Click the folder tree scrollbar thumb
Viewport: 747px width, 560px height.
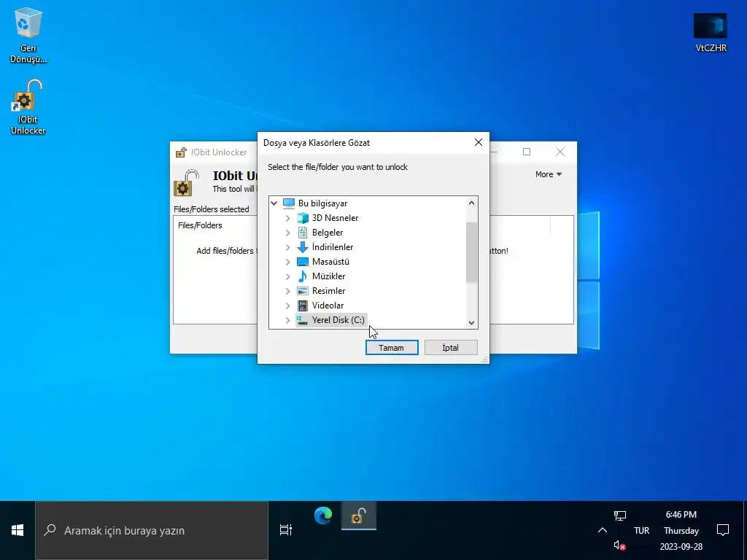tap(471, 252)
